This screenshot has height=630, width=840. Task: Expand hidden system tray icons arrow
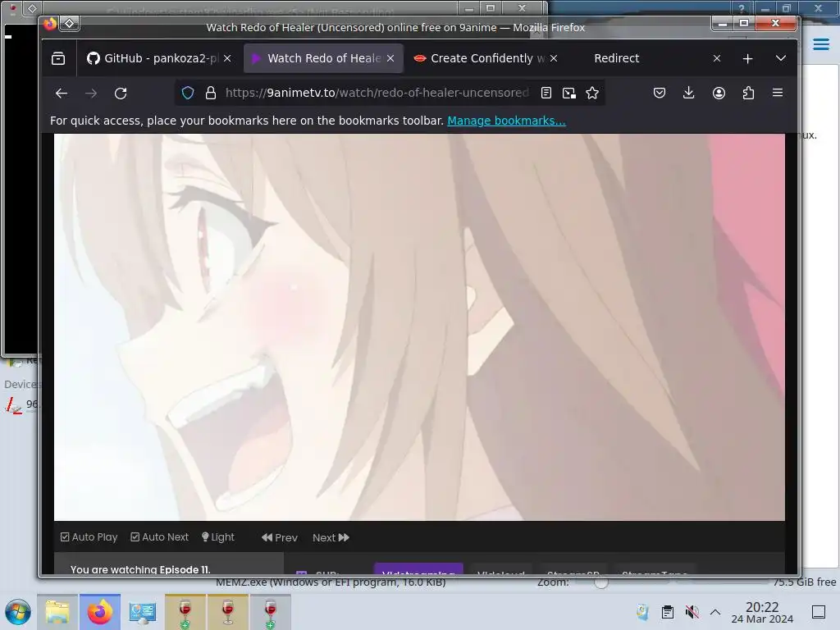pos(715,612)
